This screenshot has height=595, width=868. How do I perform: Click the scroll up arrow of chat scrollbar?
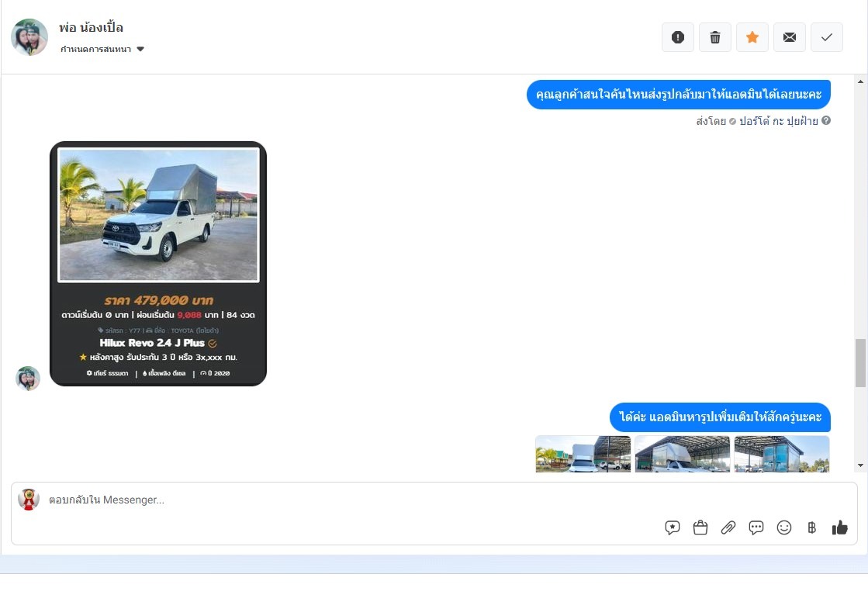pyautogui.click(x=860, y=81)
